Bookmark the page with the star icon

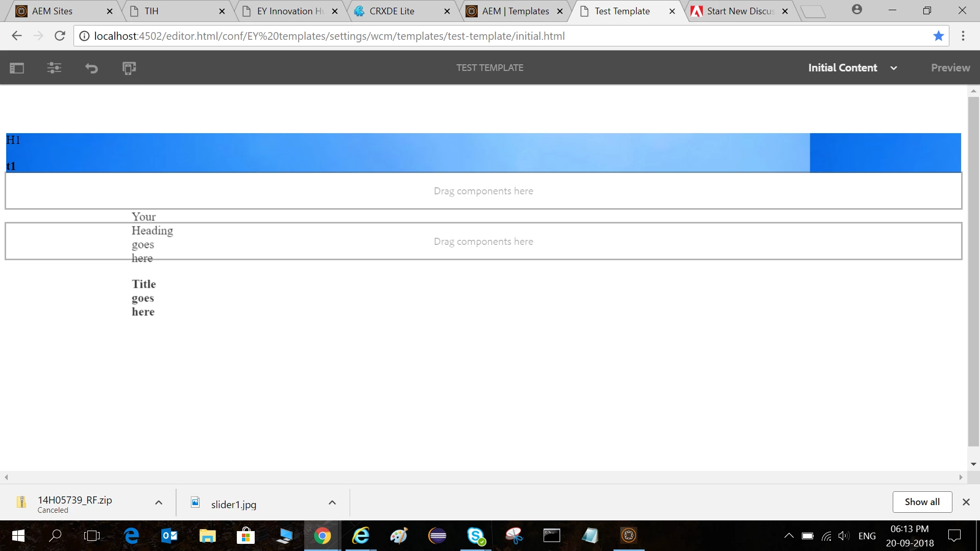click(938, 36)
